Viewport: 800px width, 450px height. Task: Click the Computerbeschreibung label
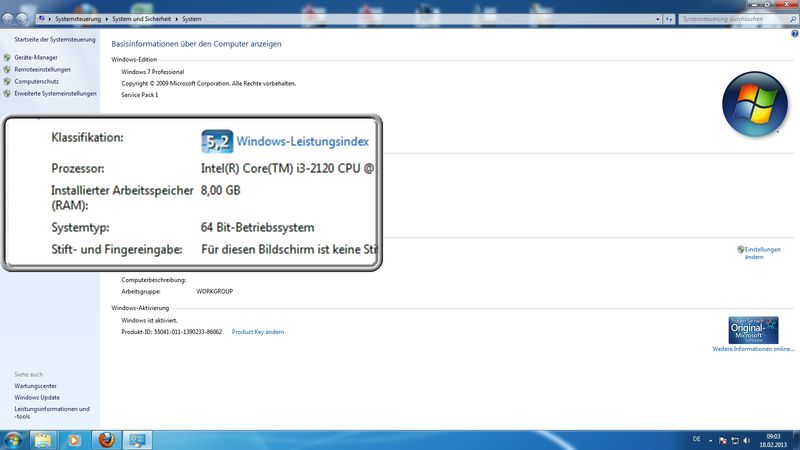coord(154,280)
